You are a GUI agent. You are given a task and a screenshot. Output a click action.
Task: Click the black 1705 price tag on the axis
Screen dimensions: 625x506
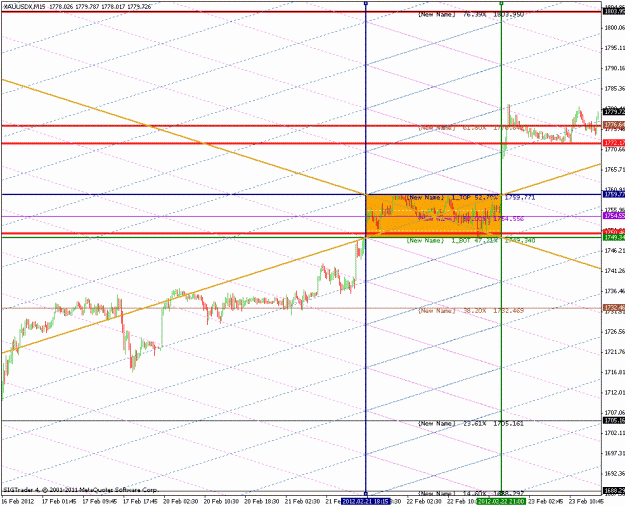614,421
